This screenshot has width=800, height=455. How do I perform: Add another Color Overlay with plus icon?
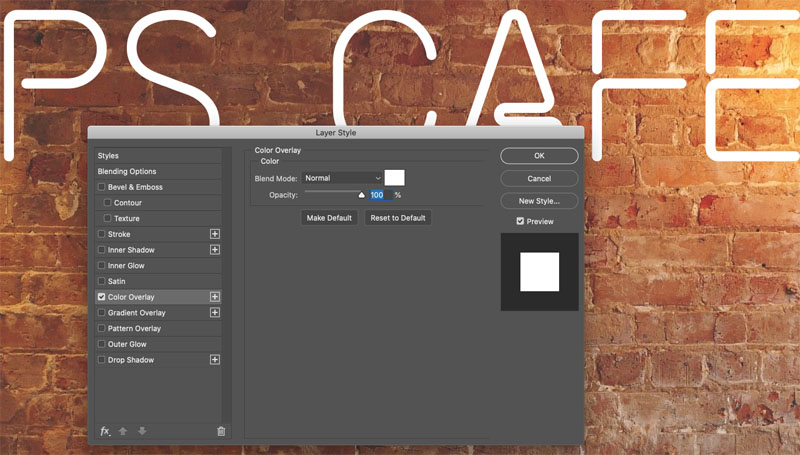pyautogui.click(x=215, y=297)
